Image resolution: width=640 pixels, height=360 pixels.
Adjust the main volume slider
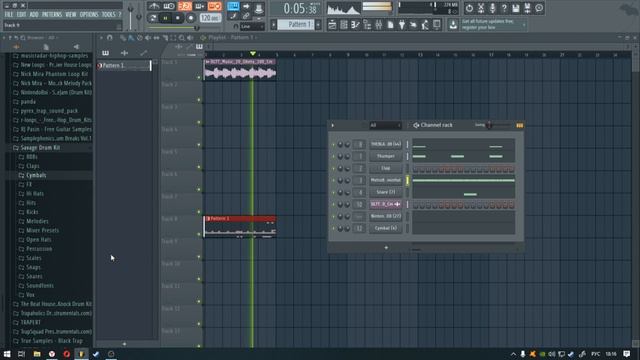click(131, 16)
